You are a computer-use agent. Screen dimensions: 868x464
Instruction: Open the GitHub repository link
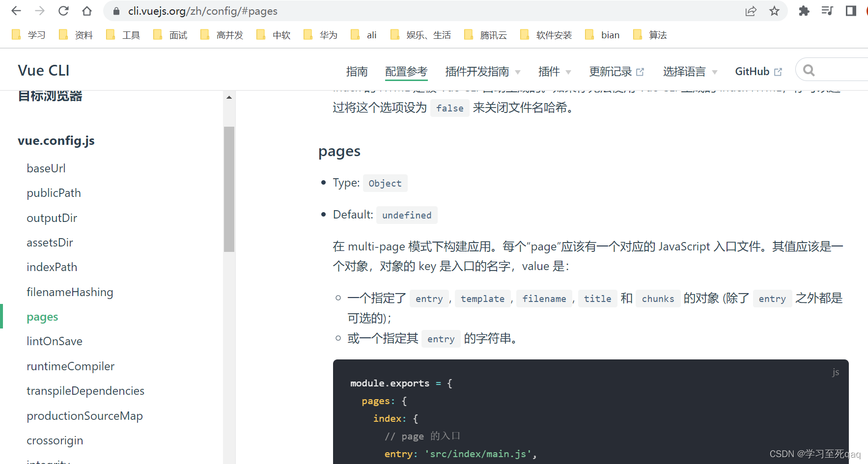[x=753, y=71]
